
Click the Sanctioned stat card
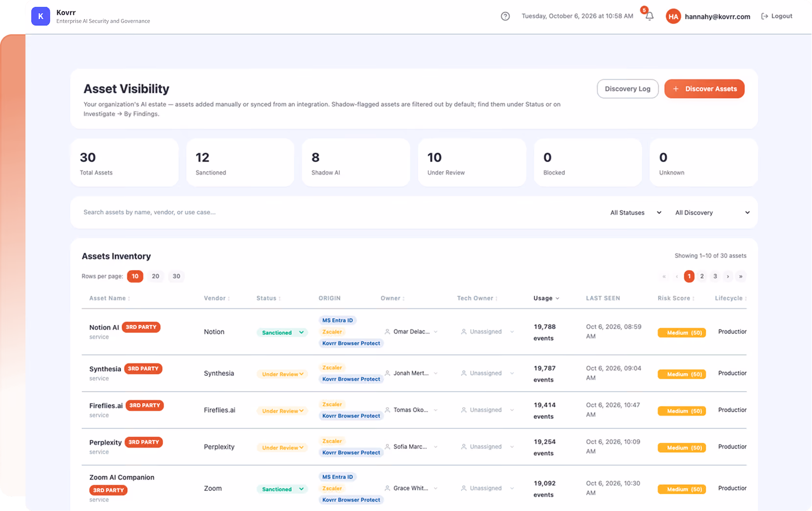240,163
